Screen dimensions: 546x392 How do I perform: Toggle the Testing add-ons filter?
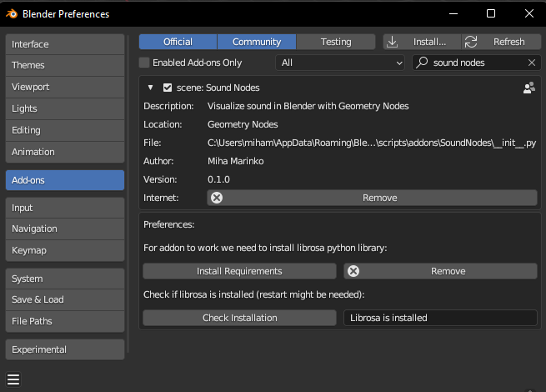(336, 42)
